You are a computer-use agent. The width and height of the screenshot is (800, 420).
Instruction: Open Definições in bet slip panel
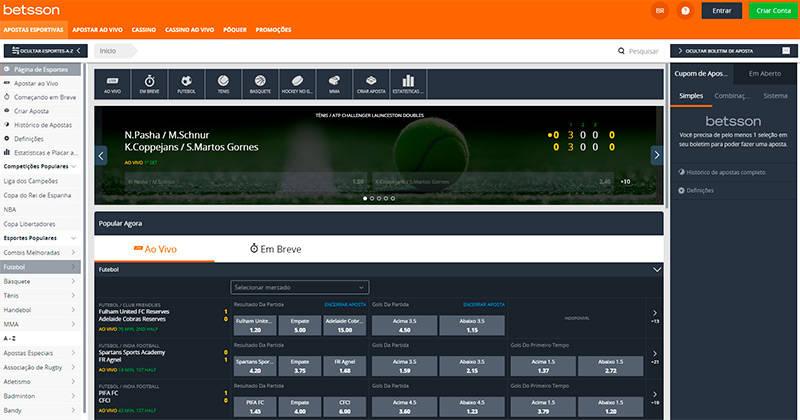click(x=696, y=190)
